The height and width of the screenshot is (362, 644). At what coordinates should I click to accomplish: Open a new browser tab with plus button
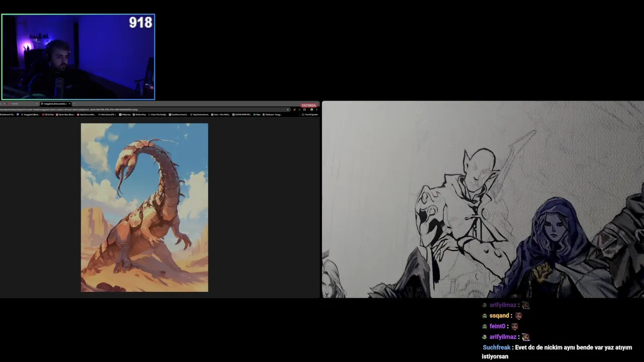(74, 104)
